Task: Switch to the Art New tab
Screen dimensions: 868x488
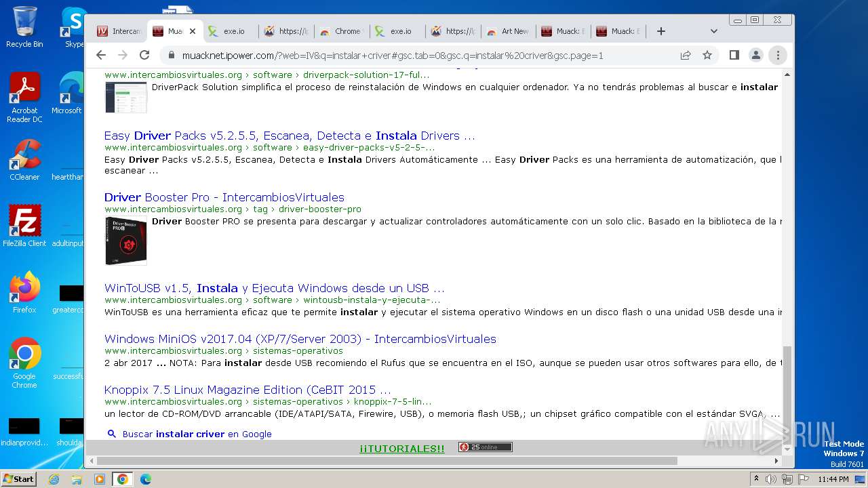Action: coord(508,31)
